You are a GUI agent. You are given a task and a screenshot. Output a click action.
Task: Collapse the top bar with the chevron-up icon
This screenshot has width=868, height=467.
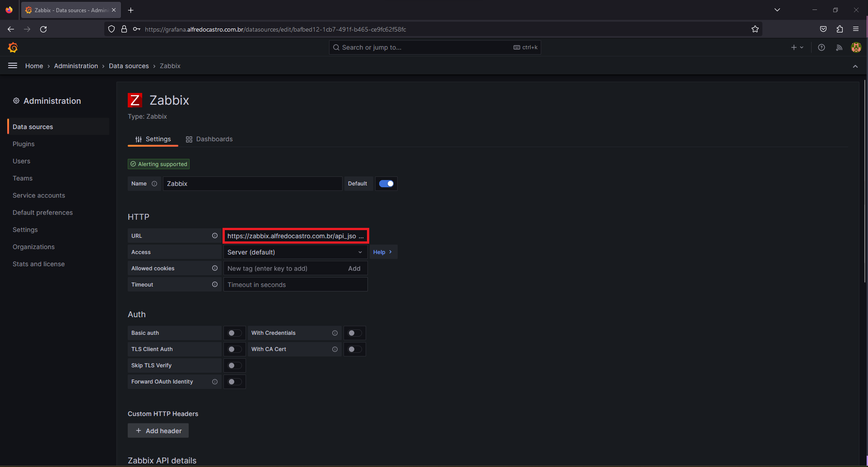click(x=855, y=66)
